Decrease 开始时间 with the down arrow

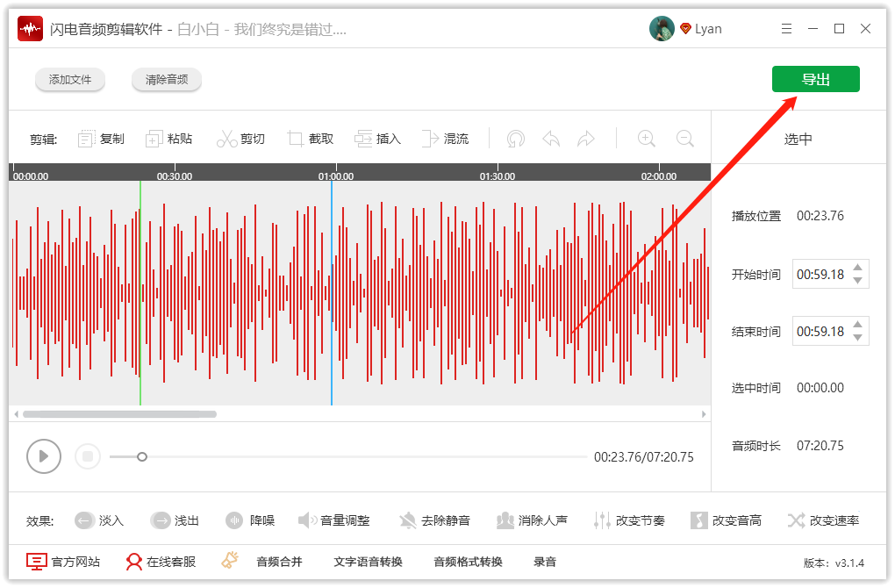(857, 280)
